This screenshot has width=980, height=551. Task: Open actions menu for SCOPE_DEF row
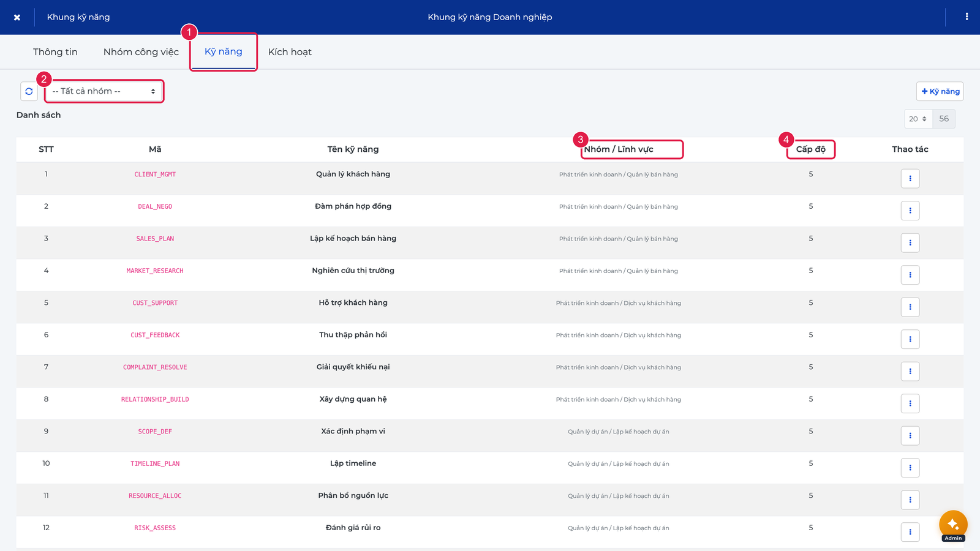[910, 436]
